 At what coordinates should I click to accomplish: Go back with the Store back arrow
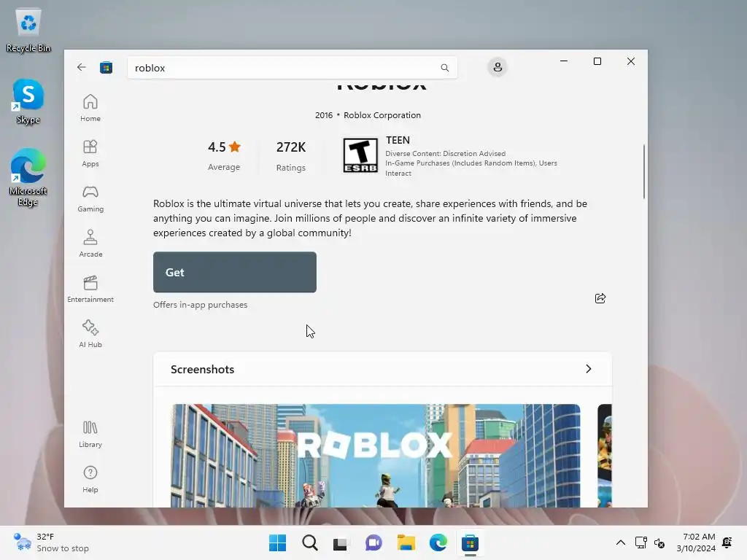point(82,67)
